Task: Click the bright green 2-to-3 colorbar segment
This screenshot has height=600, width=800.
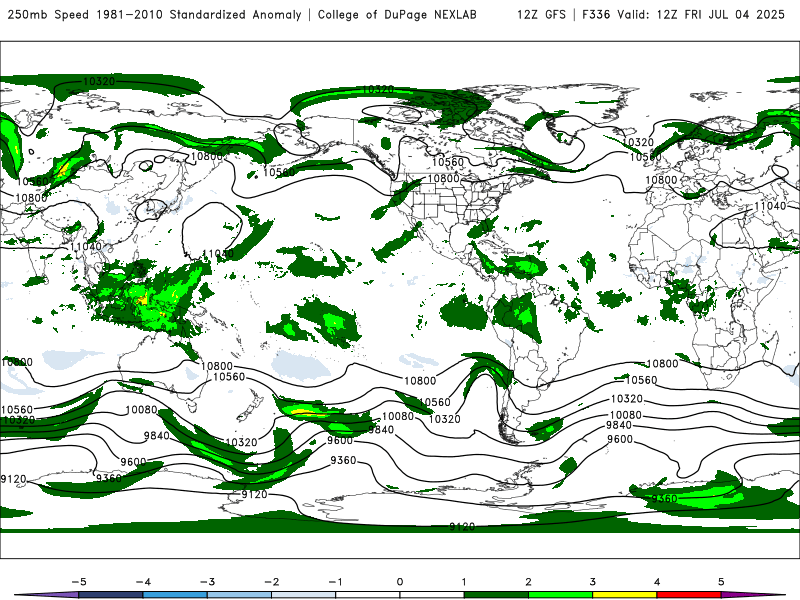Action: [560, 595]
